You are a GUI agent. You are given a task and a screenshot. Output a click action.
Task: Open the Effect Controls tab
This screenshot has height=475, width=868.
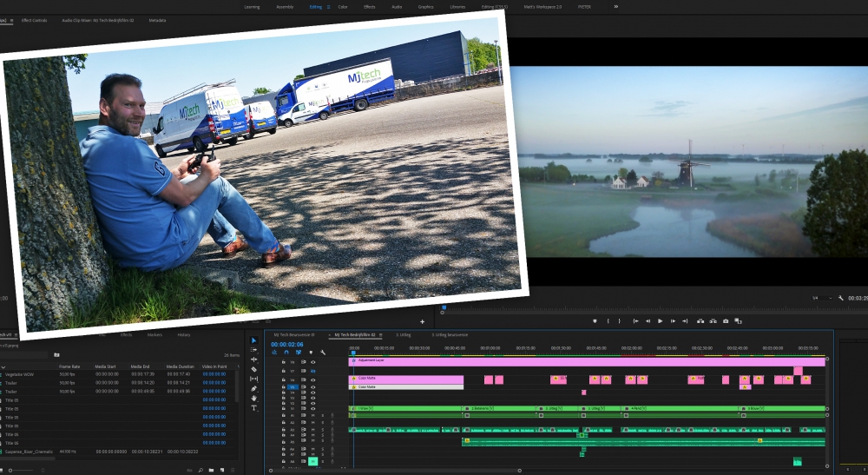tap(35, 21)
